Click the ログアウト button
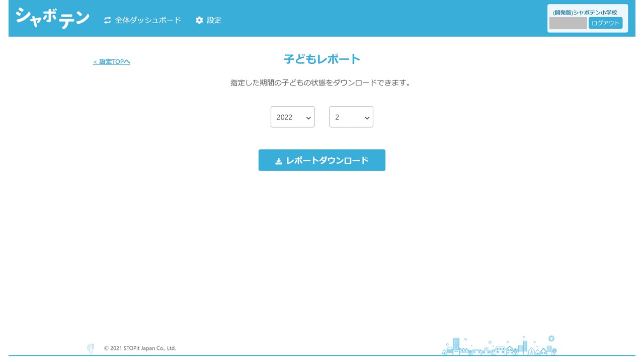 [605, 23]
